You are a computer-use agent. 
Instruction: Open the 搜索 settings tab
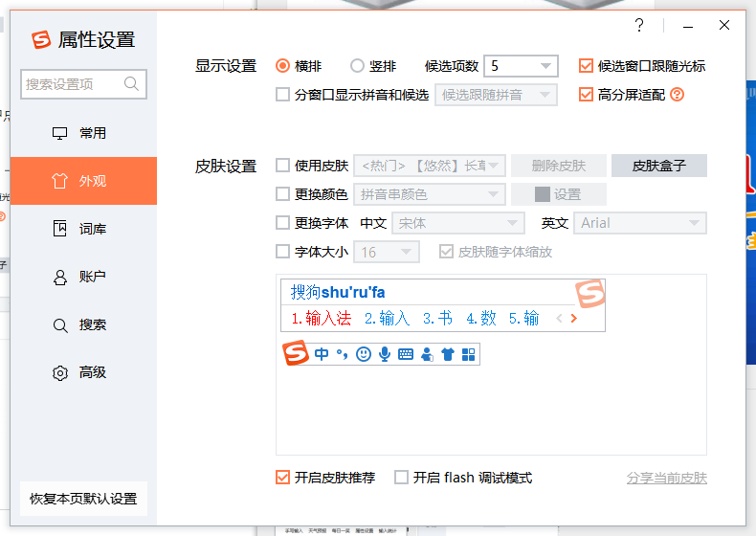click(83, 324)
